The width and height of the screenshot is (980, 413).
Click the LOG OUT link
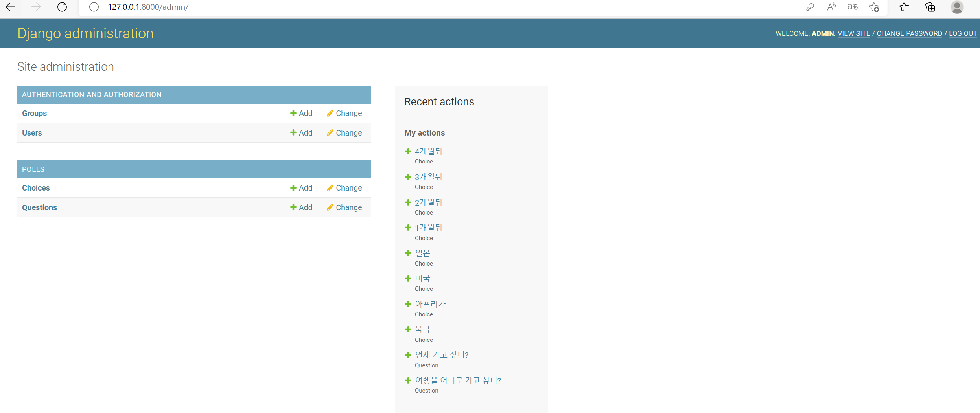tap(963, 33)
